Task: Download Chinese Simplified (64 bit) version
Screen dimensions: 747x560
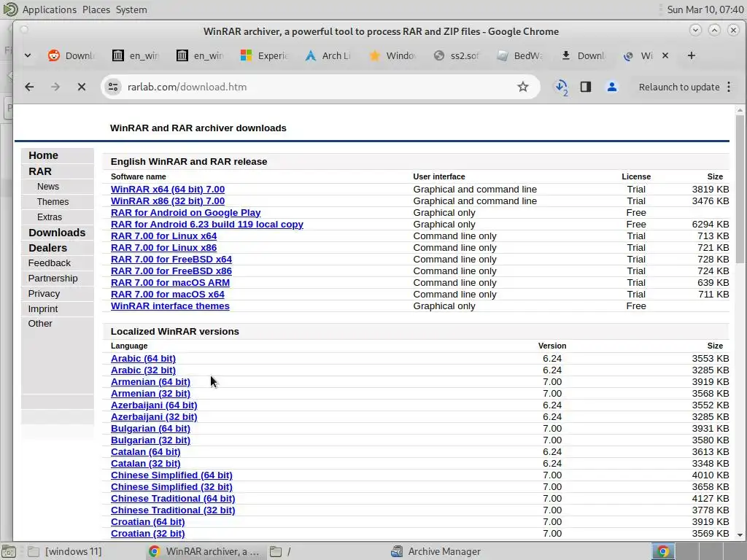Action: (171, 475)
